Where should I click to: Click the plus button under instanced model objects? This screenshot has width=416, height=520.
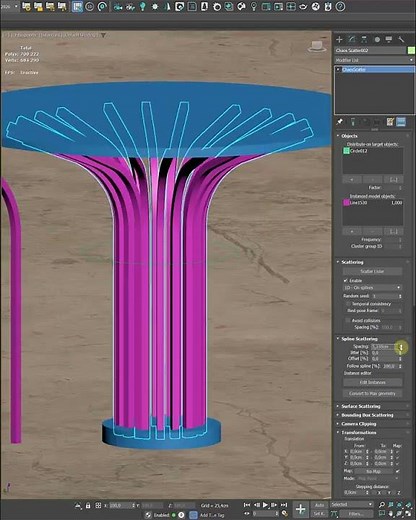click(x=352, y=231)
